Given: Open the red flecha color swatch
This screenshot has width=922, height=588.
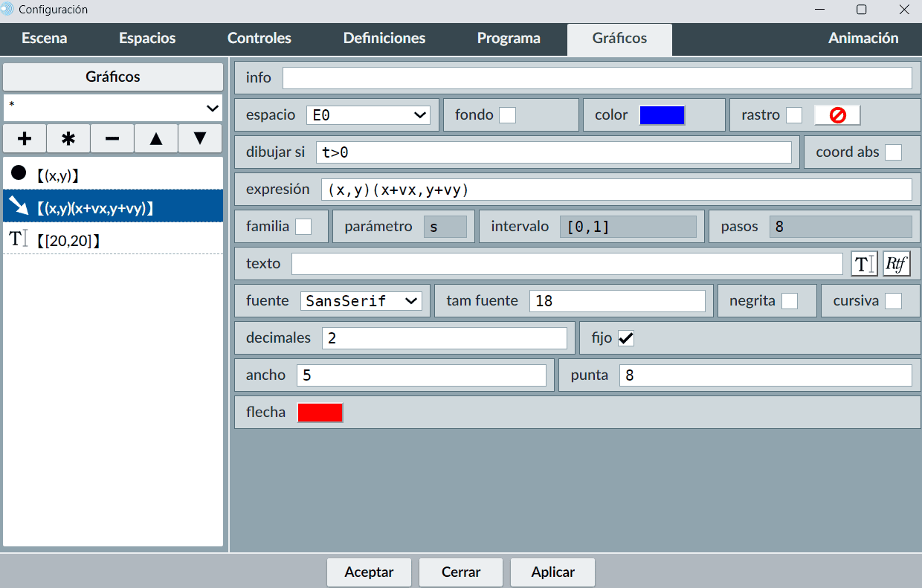Looking at the screenshot, I should (320, 413).
